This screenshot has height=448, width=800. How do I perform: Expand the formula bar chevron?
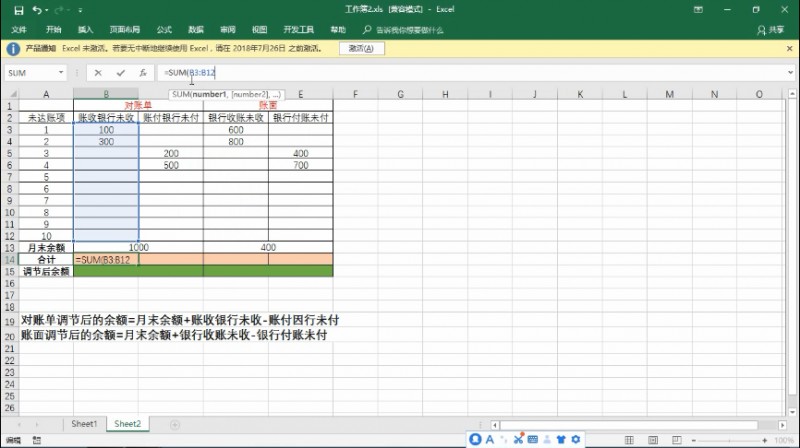[x=790, y=72]
